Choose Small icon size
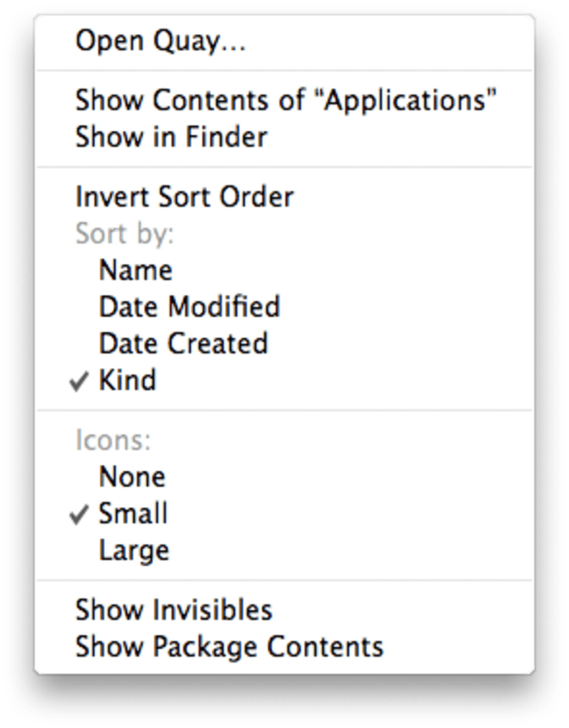Viewport: 569px width, 728px height. pos(133,514)
